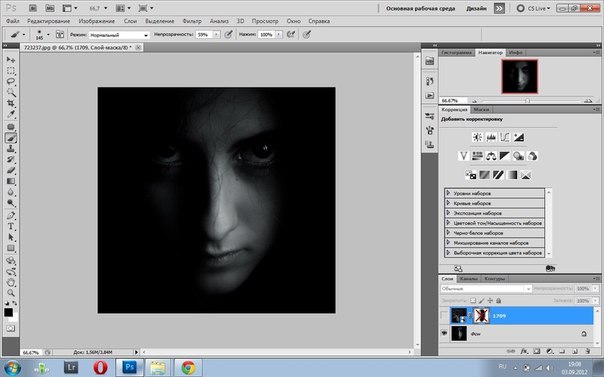Switch to the Каналы tab
Screen dimensions: 604x377
468,278
